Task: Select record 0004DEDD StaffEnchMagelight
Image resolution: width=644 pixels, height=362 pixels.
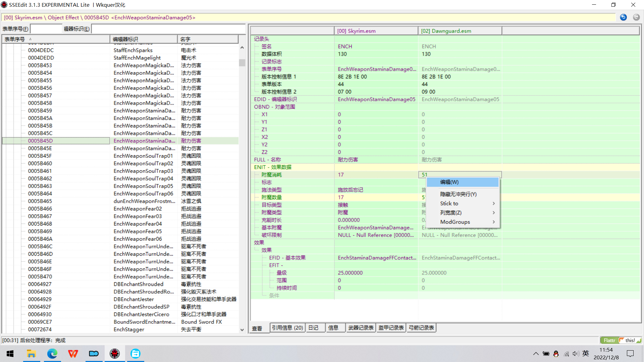Action: point(120,58)
